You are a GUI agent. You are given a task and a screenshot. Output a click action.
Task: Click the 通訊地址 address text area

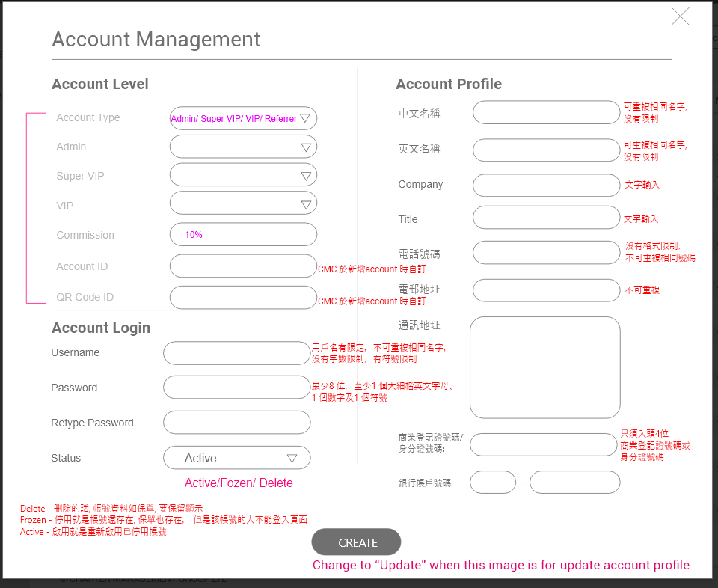545,367
